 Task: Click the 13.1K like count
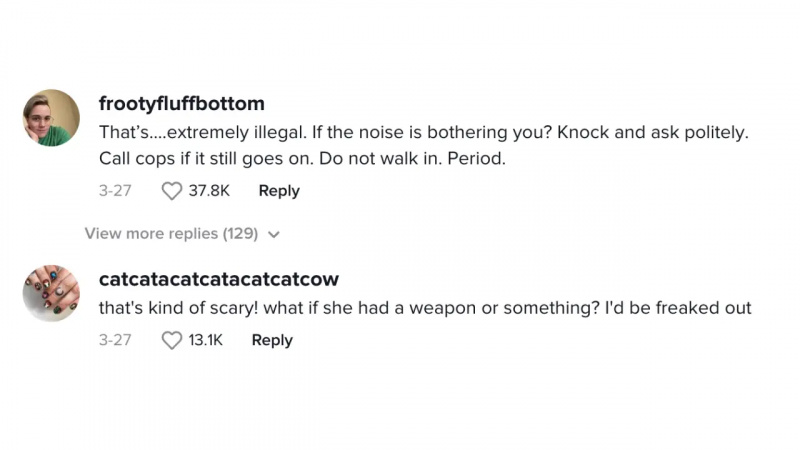pos(206,340)
